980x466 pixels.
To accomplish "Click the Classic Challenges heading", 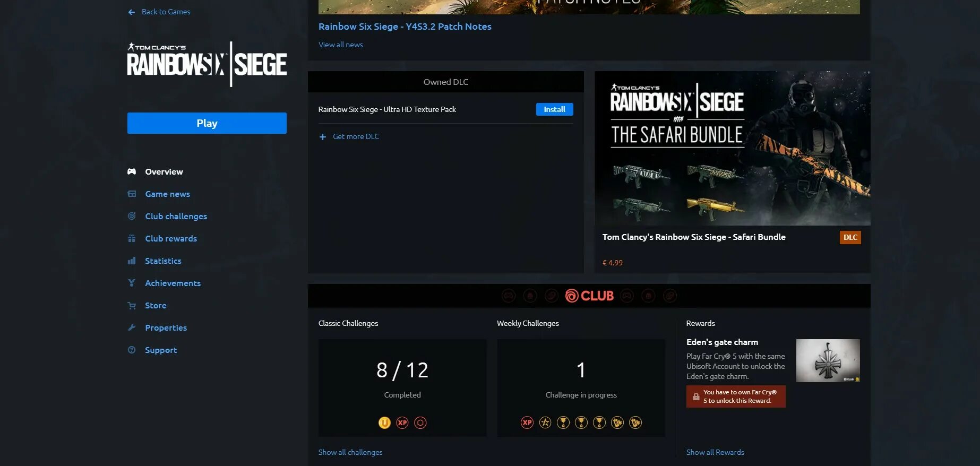I will (x=348, y=323).
